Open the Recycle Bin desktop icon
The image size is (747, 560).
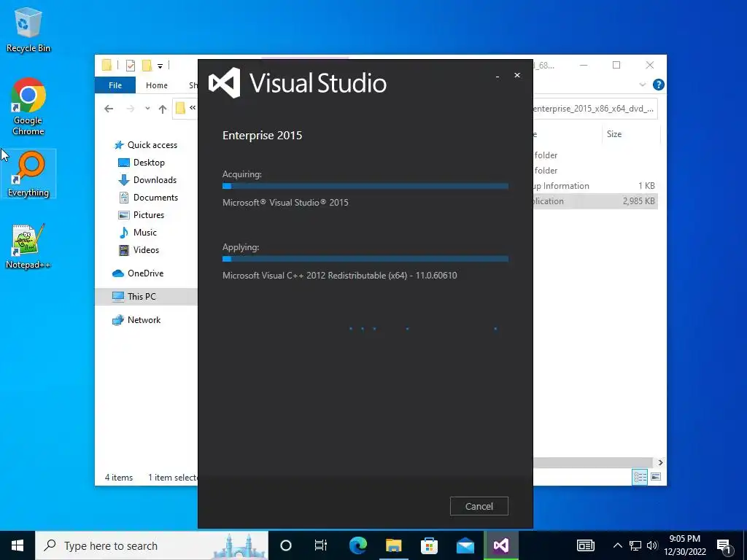[x=28, y=29]
